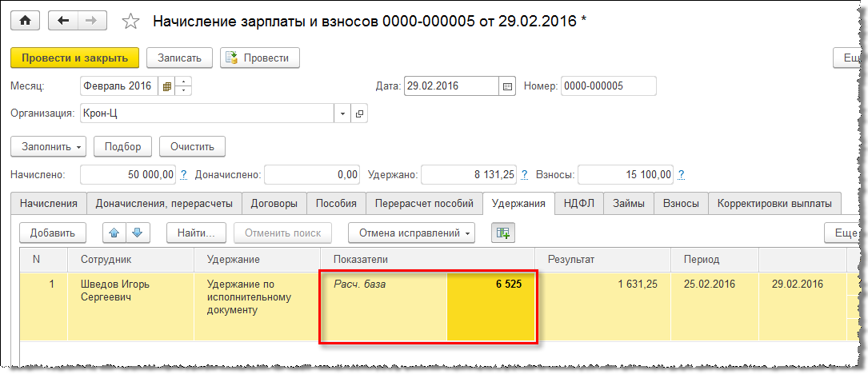Navigate back with the left arrow
This screenshot has height=374, width=868.
click(63, 21)
